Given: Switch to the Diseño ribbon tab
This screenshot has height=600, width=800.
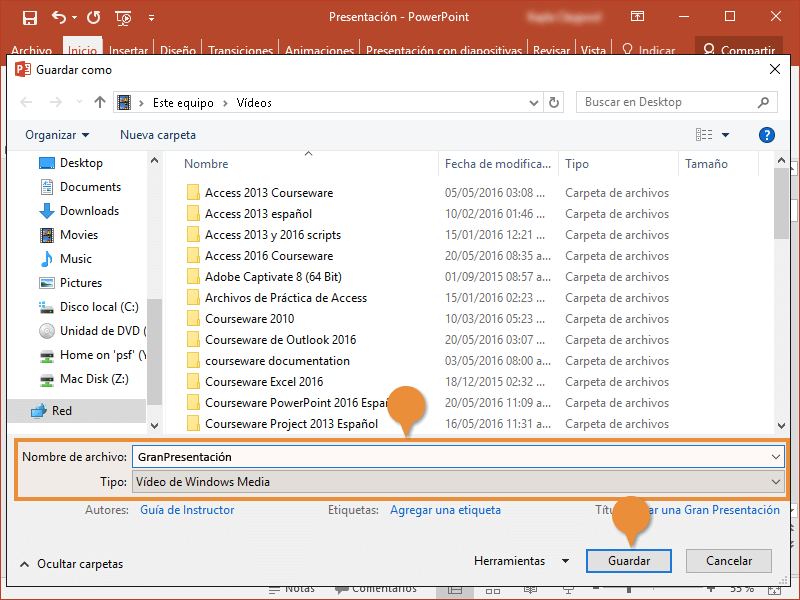Looking at the screenshot, I should pos(178,50).
